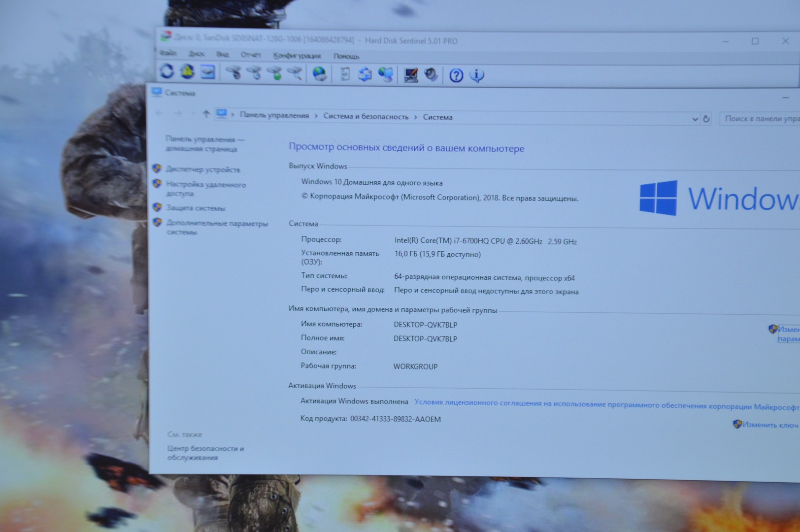
Task: Open Microsoft license terms link
Action: [x=606, y=405]
